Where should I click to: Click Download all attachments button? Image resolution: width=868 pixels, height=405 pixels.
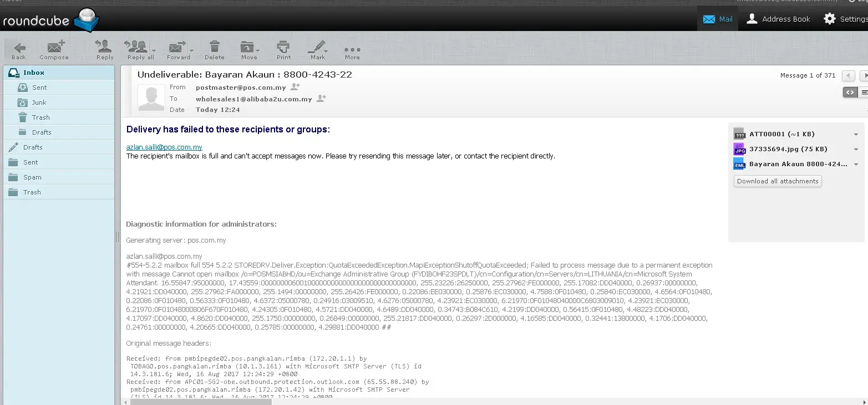tap(777, 181)
